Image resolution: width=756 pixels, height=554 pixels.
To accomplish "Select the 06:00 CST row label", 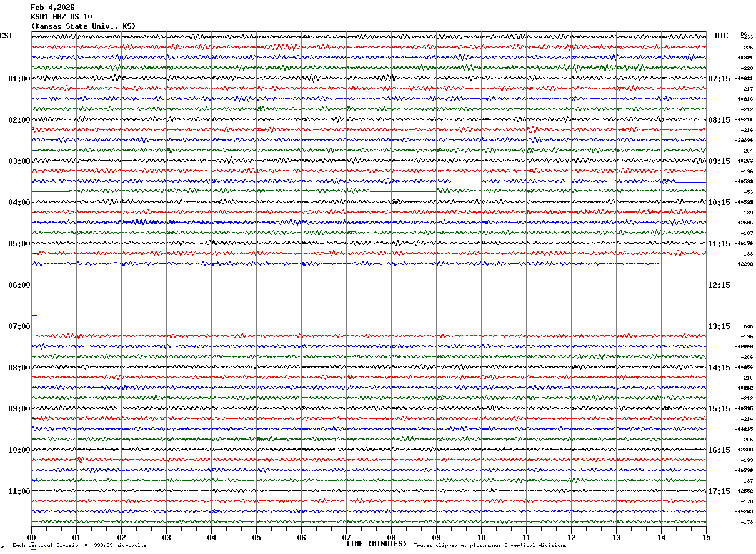I will click(x=19, y=285).
